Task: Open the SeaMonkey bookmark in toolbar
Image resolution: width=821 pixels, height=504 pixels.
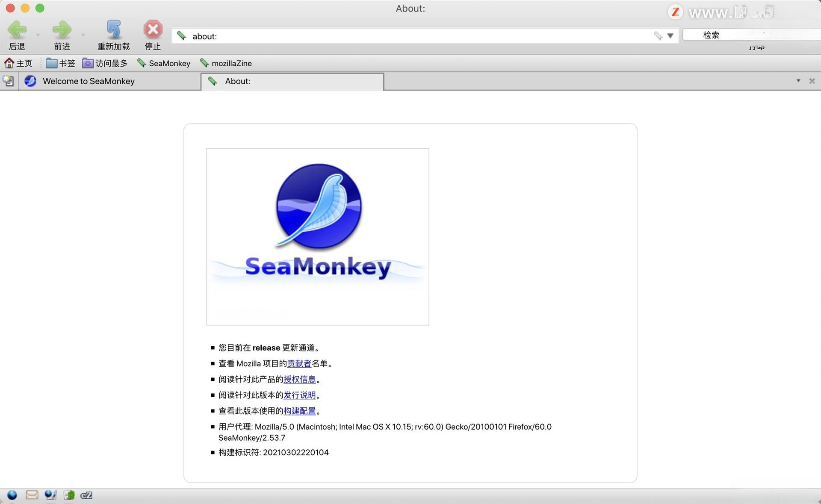Action: [163, 63]
